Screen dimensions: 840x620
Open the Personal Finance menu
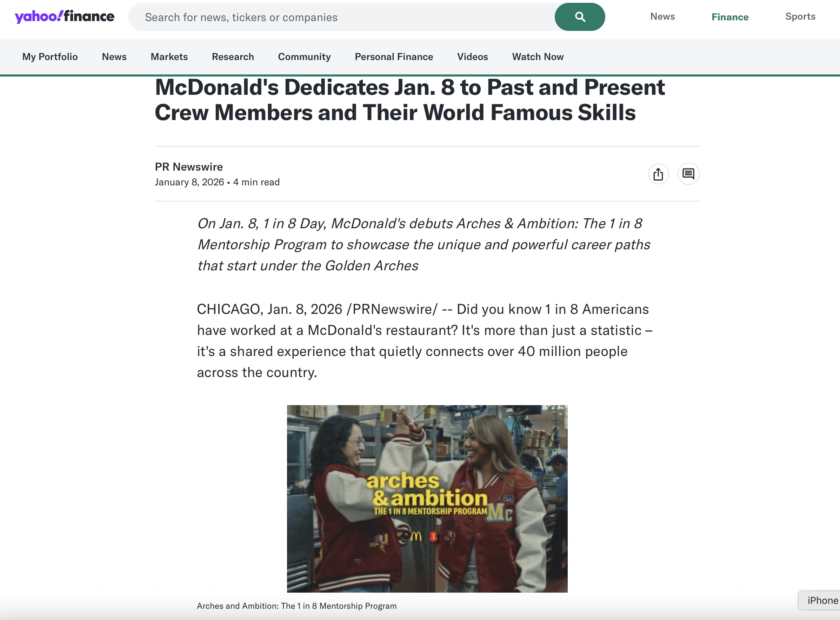pyautogui.click(x=394, y=57)
